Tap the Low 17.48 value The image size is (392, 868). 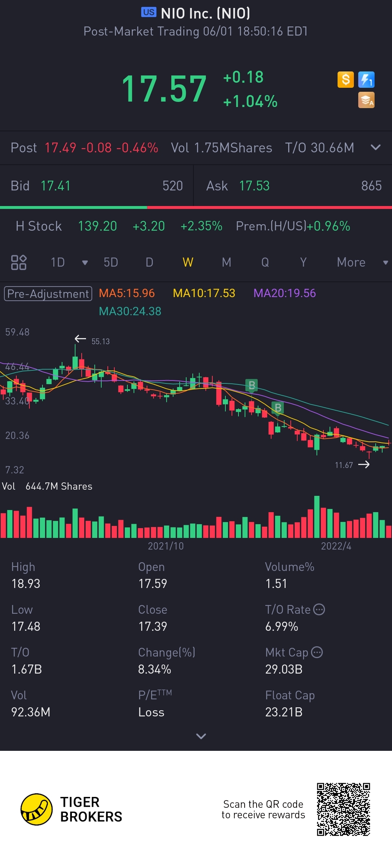26,626
